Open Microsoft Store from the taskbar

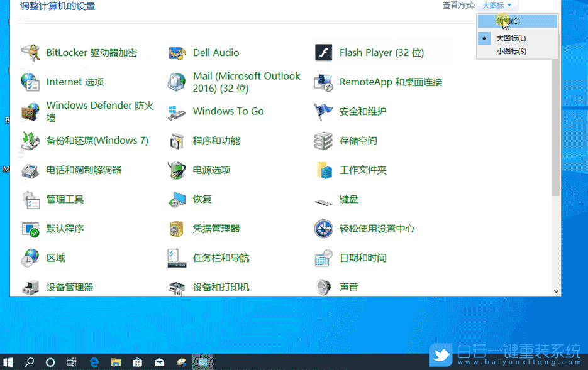coord(137,362)
